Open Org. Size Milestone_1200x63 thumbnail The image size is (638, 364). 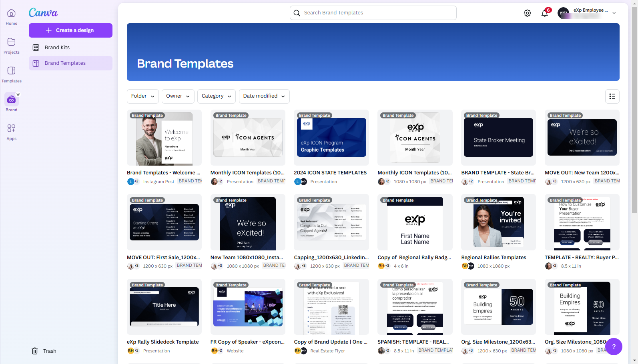pos(498,307)
